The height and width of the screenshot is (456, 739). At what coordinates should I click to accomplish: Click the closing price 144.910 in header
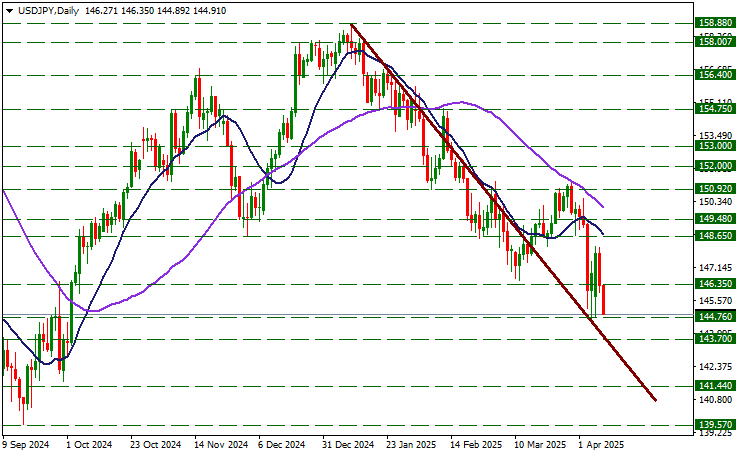tap(209, 10)
